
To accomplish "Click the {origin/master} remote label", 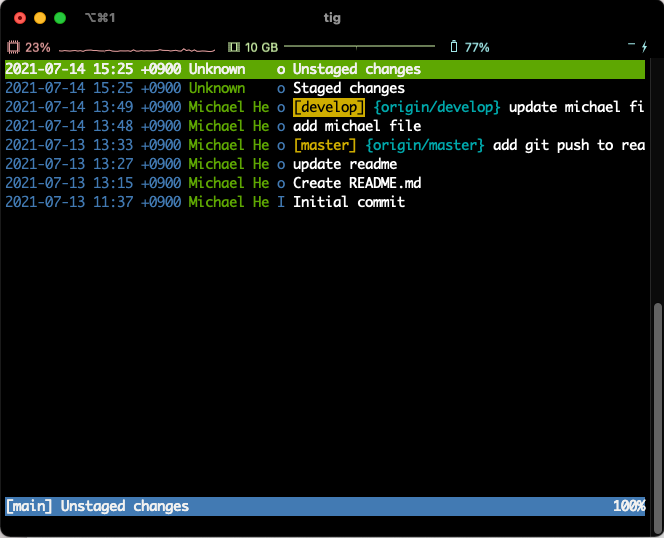I will pyautogui.click(x=429, y=145).
